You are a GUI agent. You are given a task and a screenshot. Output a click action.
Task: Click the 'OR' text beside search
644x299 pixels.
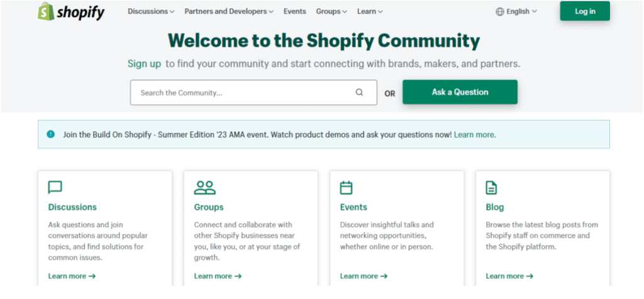[x=390, y=94]
